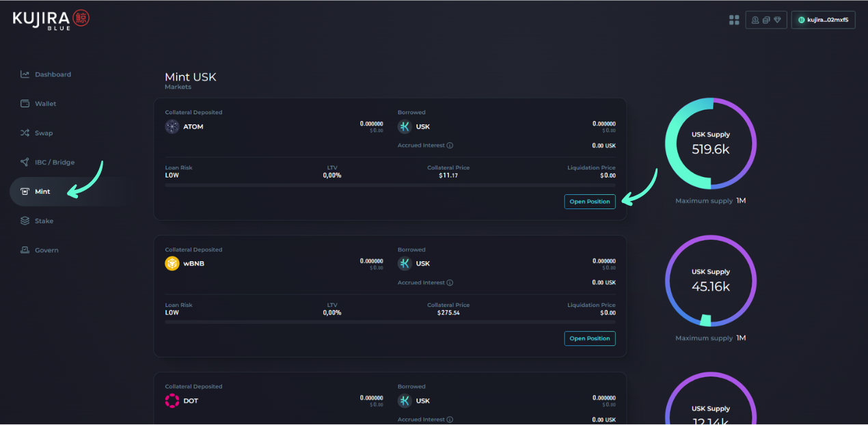Image resolution: width=868 pixels, height=425 pixels.
Task: Click the Dashboard chart icon
Action: tap(25, 74)
